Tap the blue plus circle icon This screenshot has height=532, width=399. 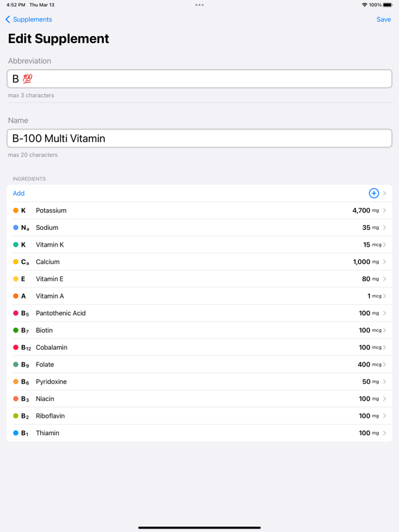373,193
